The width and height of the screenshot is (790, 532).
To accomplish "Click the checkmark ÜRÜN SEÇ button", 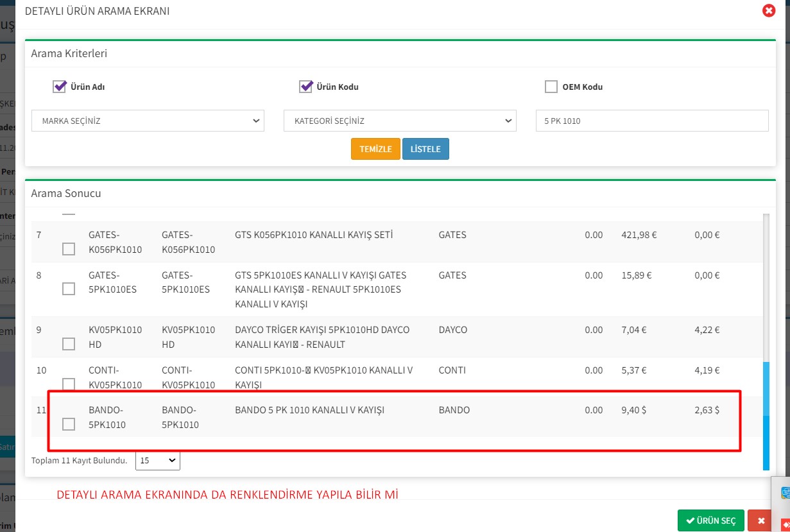I will pyautogui.click(x=710, y=520).
